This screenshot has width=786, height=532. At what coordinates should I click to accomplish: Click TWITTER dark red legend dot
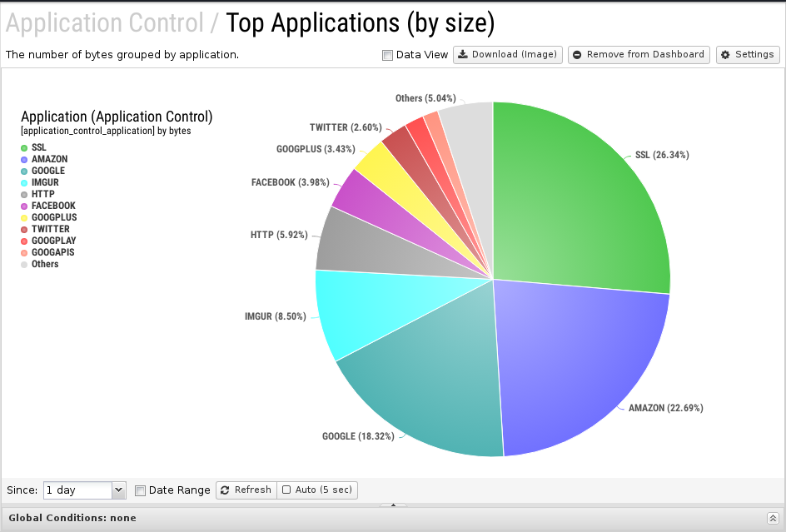click(x=24, y=230)
